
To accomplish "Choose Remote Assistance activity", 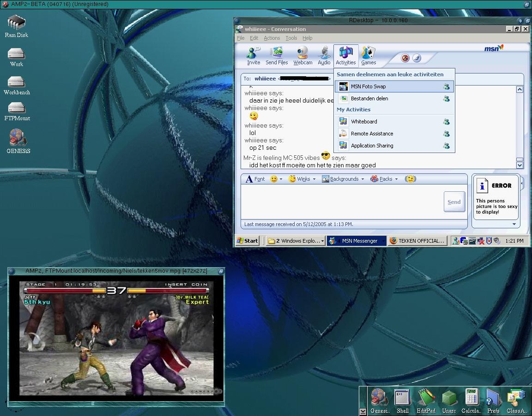I will [x=394, y=134].
